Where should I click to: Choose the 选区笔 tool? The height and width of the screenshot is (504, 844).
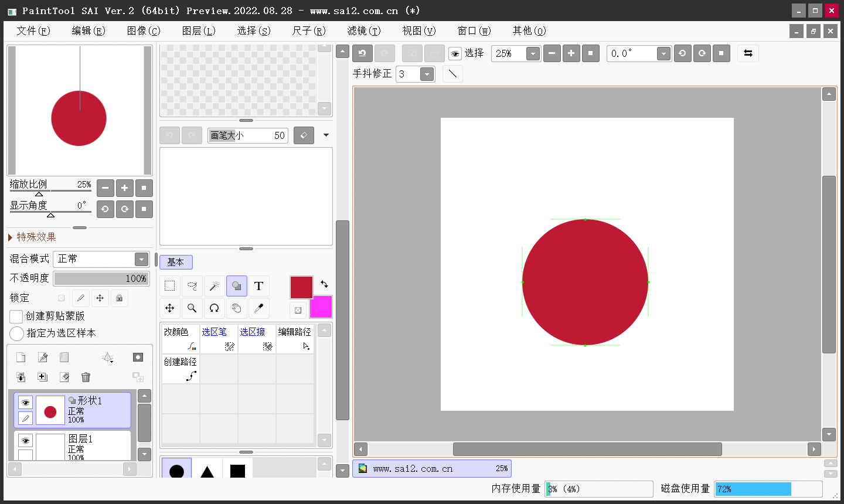tap(219, 339)
